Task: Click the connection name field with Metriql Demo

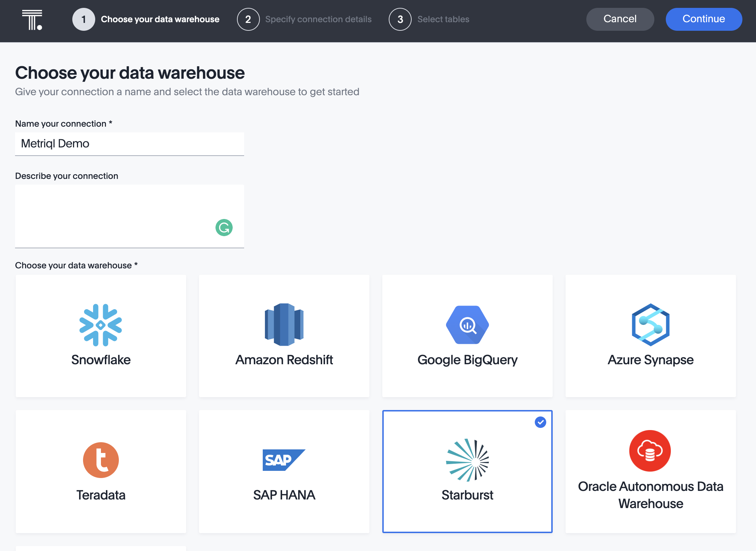Action: tap(129, 144)
